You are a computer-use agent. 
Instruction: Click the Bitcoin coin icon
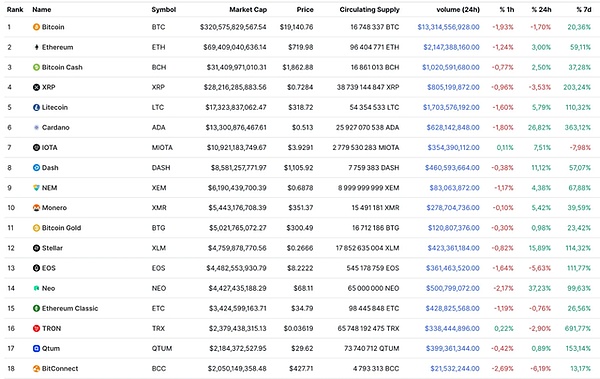(x=36, y=27)
